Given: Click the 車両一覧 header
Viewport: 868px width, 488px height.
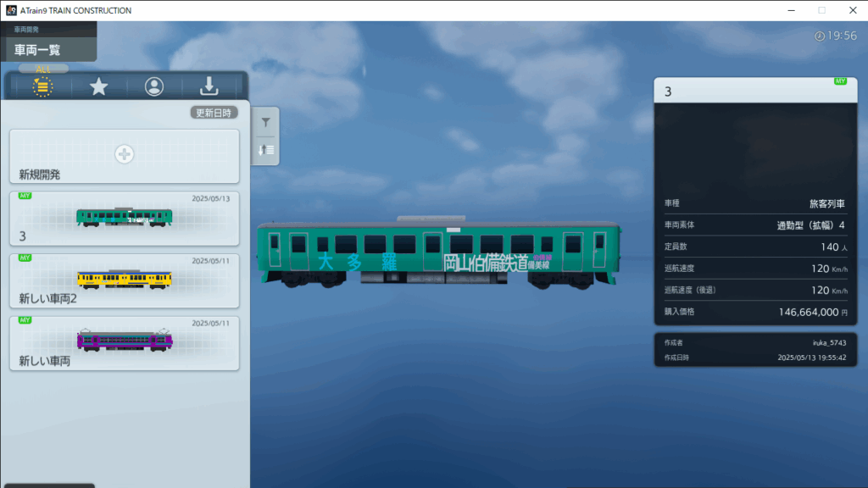Looking at the screenshot, I should pyautogui.click(x=37, y=50).
